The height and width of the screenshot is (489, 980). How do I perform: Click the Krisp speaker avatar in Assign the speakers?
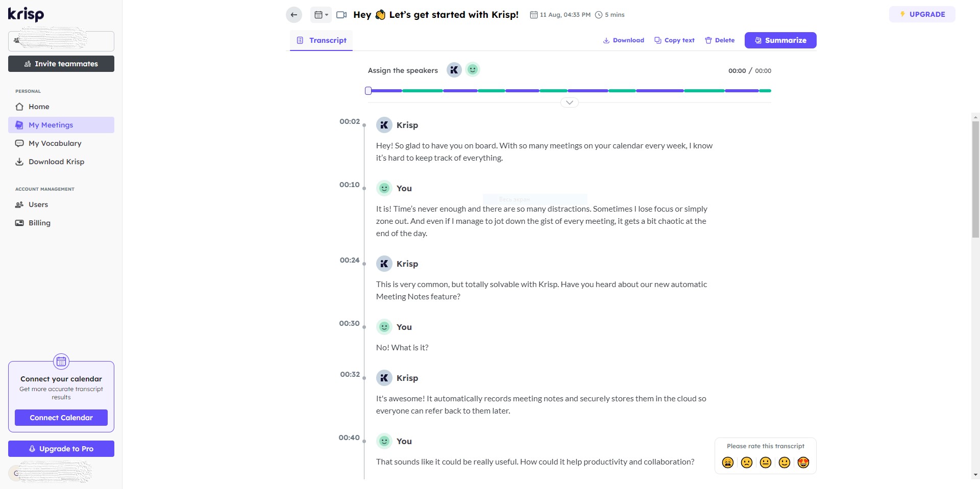[454, 70]
